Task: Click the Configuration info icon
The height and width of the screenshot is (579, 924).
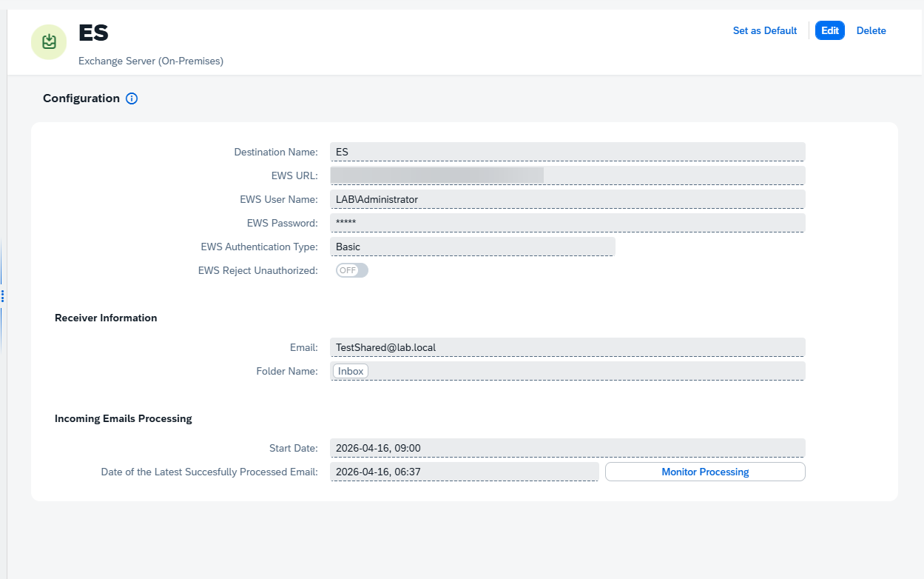Action: [132, 98]
